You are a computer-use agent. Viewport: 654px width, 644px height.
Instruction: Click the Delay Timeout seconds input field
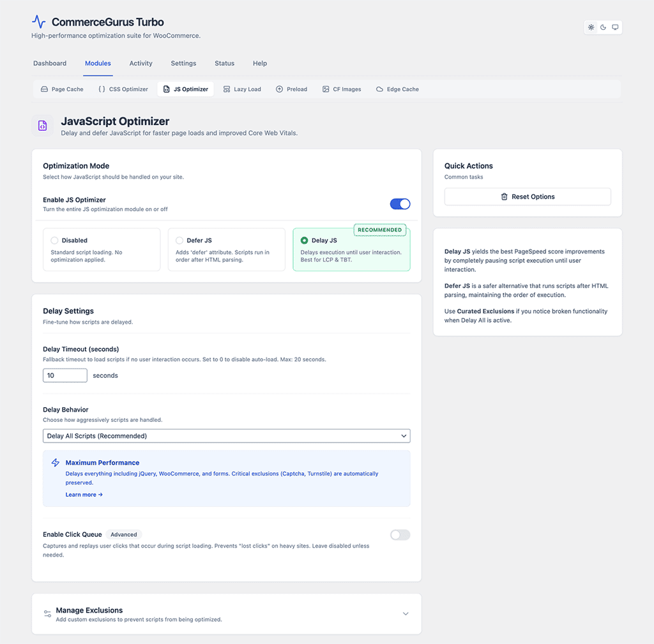[65, 375]
